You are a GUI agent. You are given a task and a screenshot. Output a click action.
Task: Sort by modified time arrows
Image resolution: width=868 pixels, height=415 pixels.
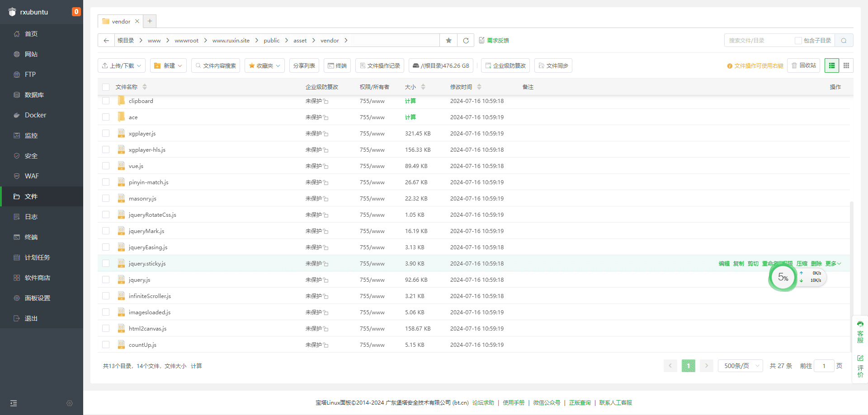coord(479,87)
